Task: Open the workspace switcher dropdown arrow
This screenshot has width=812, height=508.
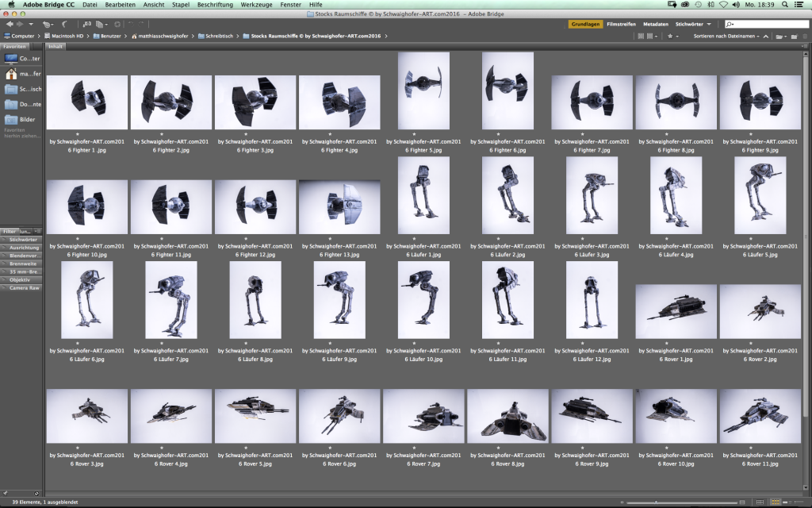Action: click(x=709, y=25)
